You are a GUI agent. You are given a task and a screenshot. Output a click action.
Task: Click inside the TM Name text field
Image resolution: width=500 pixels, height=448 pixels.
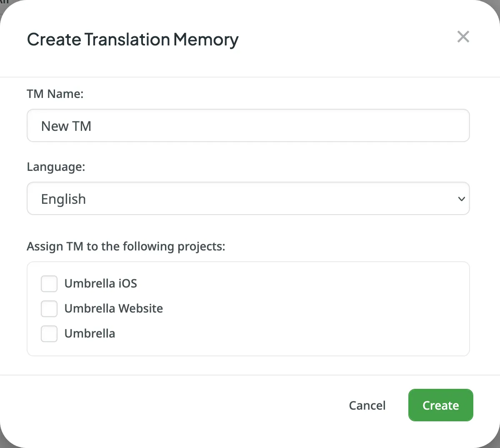(248, 125)
